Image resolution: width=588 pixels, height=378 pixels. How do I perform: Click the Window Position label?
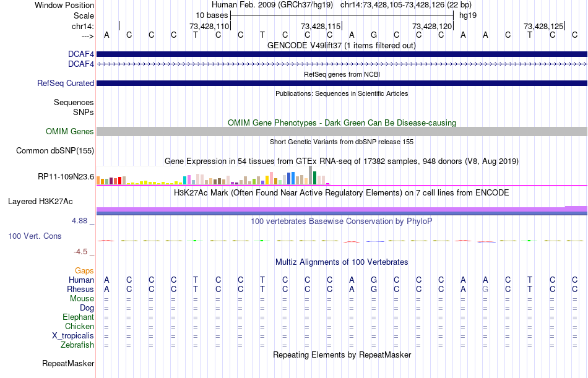click(x=64, y=5)
